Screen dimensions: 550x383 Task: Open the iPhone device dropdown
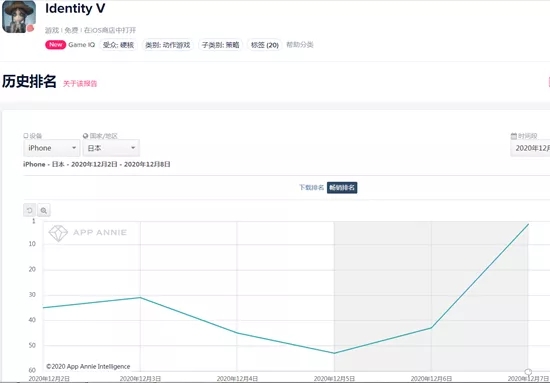tap(52, 148)
